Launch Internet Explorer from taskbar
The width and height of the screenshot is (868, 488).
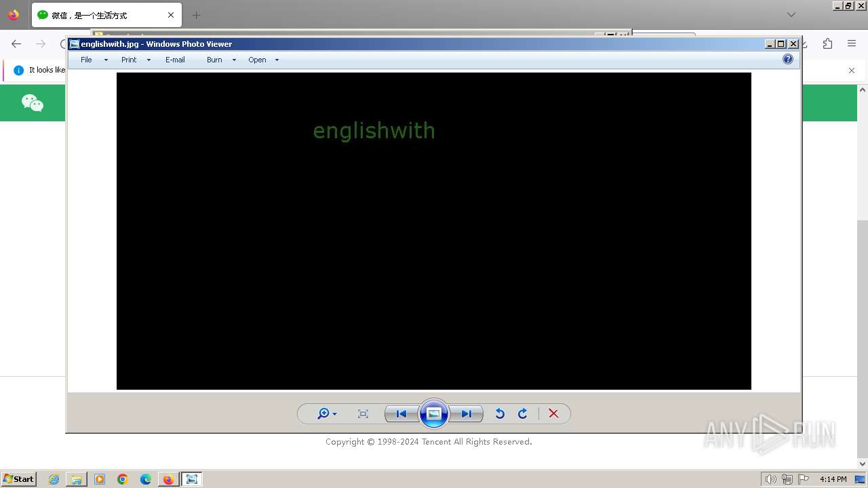(x=54, y=479)
